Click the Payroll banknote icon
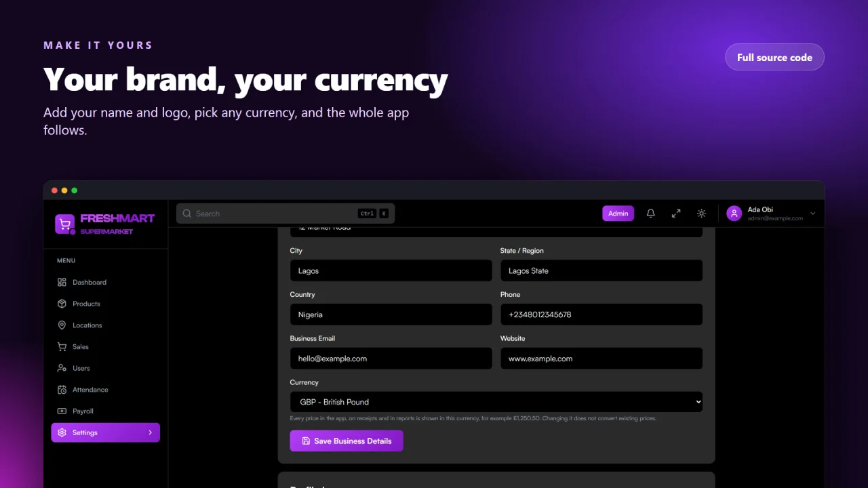The width and height of the screenshot is (868, 488). 62,411
